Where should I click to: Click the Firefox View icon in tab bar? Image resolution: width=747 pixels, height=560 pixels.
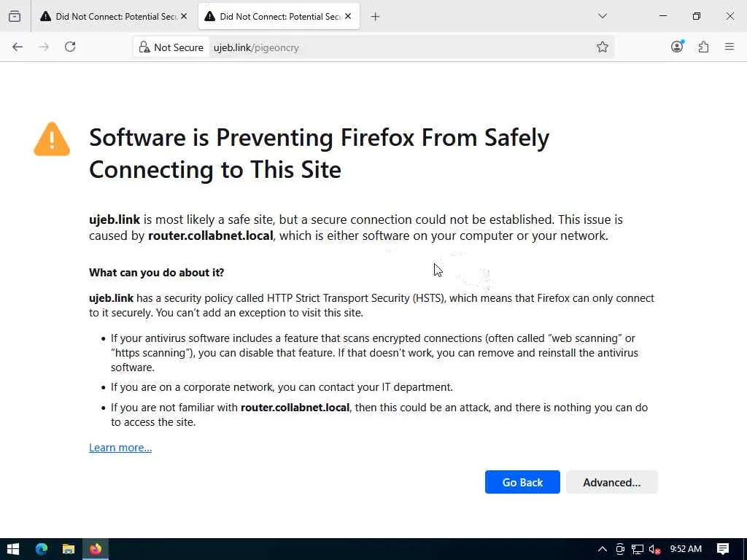tap(15, 16)
